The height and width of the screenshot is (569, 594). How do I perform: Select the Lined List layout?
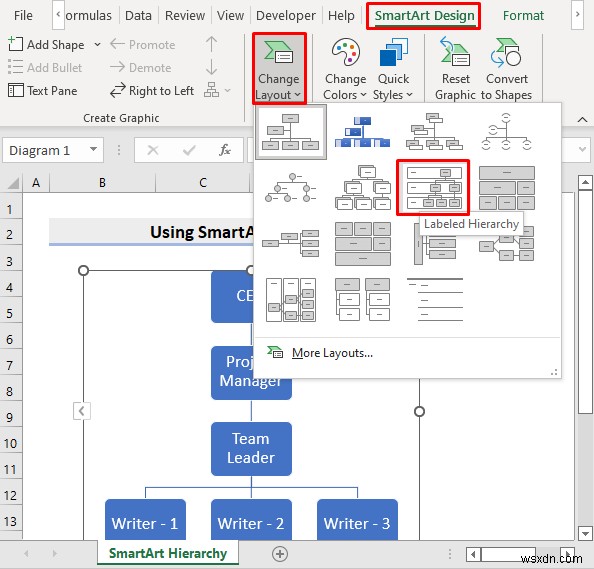click(434, 300)
